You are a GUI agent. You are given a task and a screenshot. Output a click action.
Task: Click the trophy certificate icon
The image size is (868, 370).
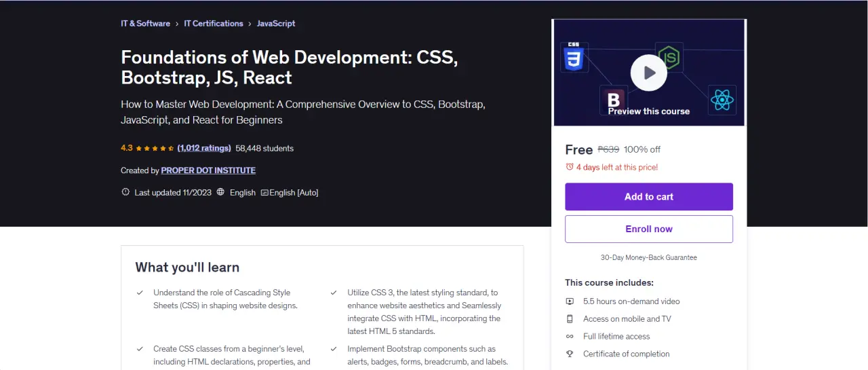(x=570, y=354)
